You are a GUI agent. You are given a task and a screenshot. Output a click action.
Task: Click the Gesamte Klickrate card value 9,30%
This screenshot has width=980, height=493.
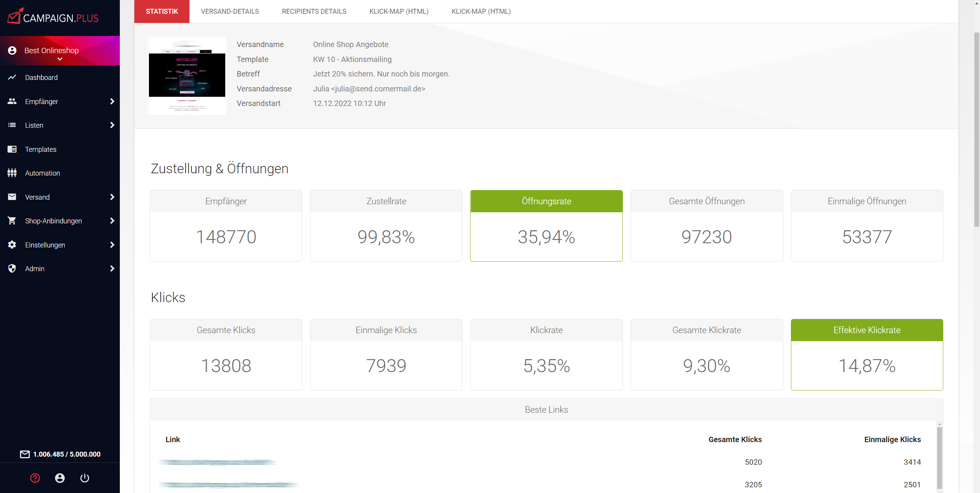(x=707, y=366)
